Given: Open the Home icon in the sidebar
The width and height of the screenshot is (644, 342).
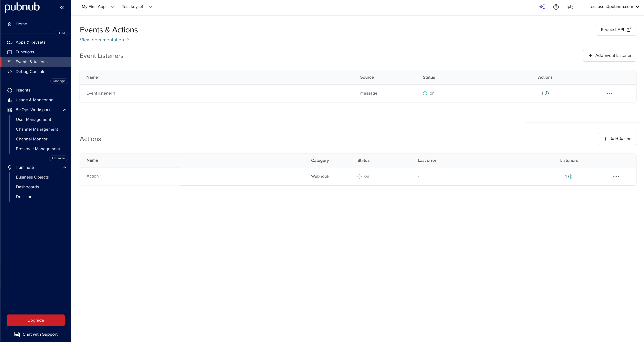Looking at the screenshot, I should pyautogui.click(x=10, y=24).
